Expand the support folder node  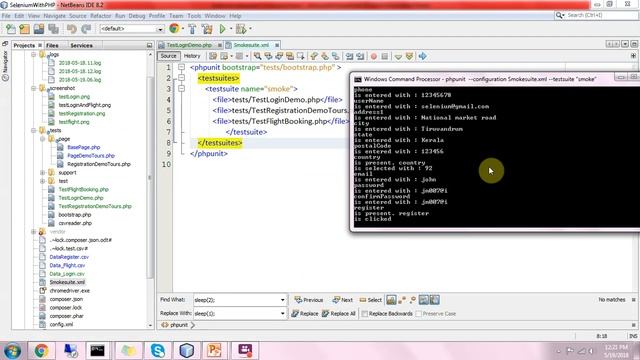tap(42, 173)
